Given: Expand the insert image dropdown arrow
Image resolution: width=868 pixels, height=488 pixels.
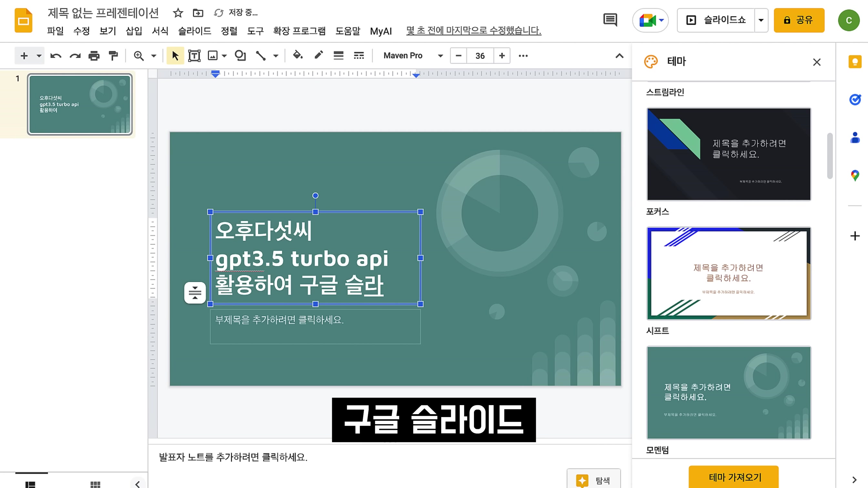Looking at the screenshot, I should (224, 56).
